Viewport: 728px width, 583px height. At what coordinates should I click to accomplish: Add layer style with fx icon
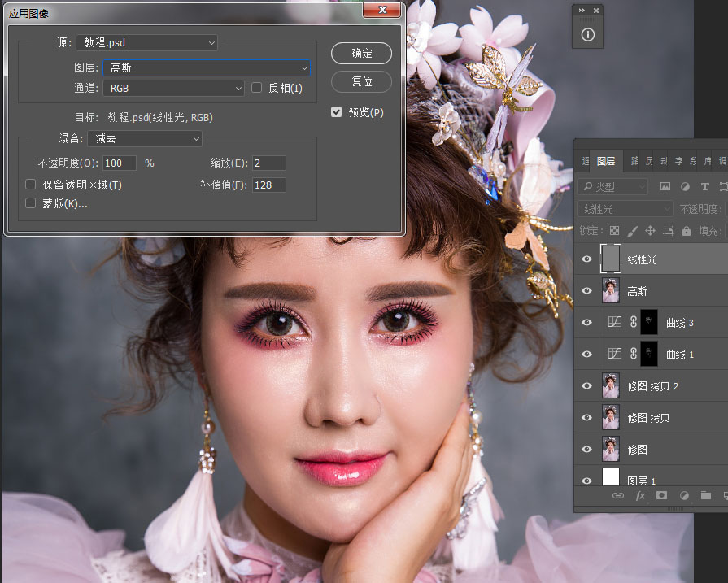640,495
